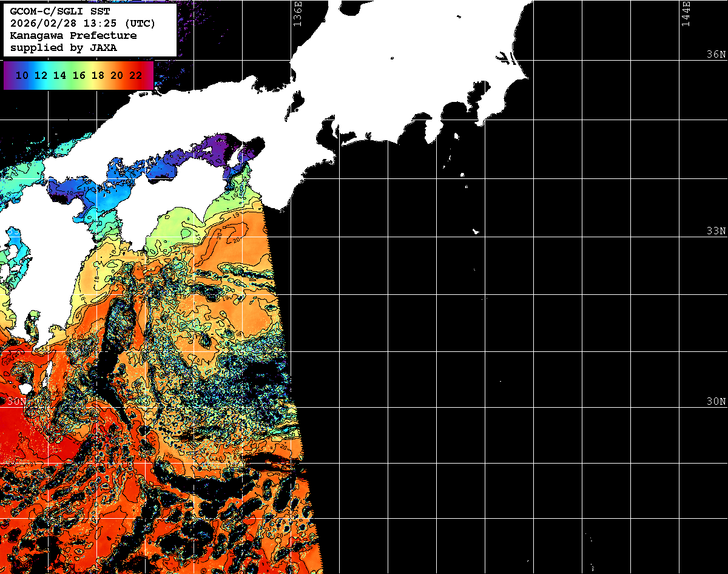Click the small white island near 33N
This screenshot has width=728, height=574.
(x=476, y=231)
